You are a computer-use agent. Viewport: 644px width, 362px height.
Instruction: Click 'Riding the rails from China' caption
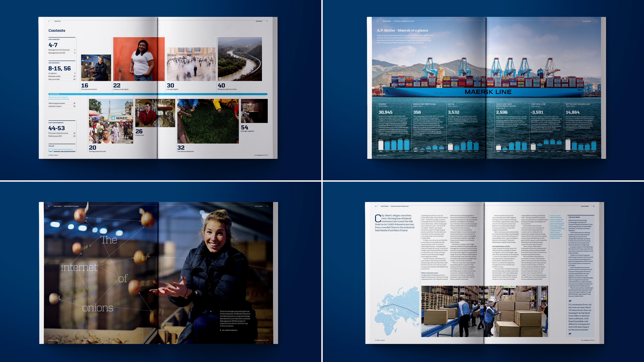pos(227,89)
